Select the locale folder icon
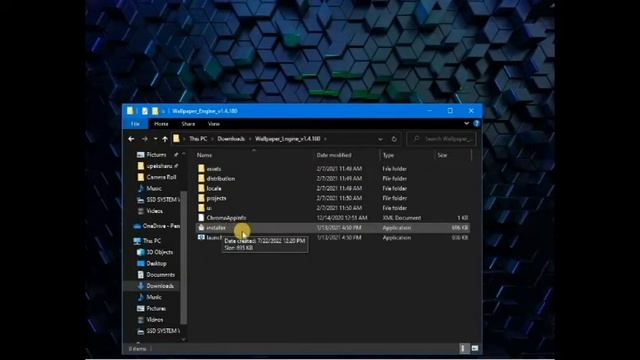 pyautogui.click(x=201, y=188)
